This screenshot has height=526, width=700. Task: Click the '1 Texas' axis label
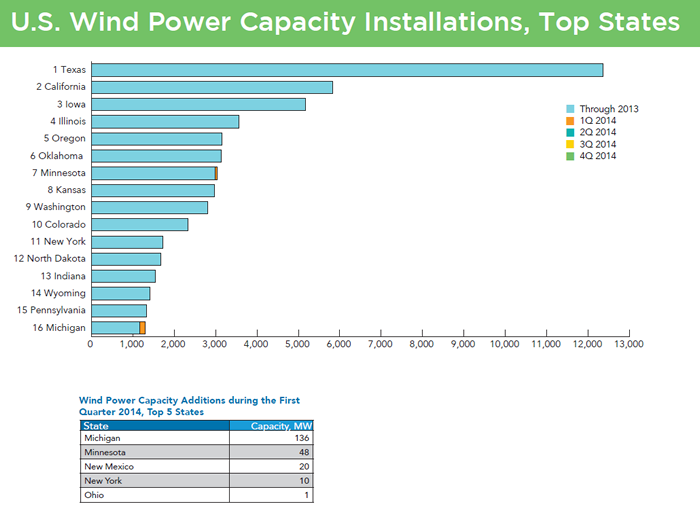coord(69,70)
